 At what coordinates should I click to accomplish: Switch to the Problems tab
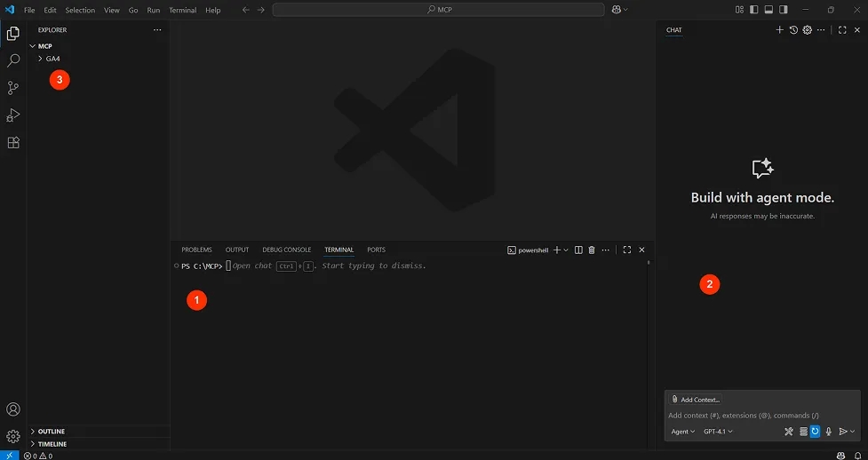[x=196, y=250]
